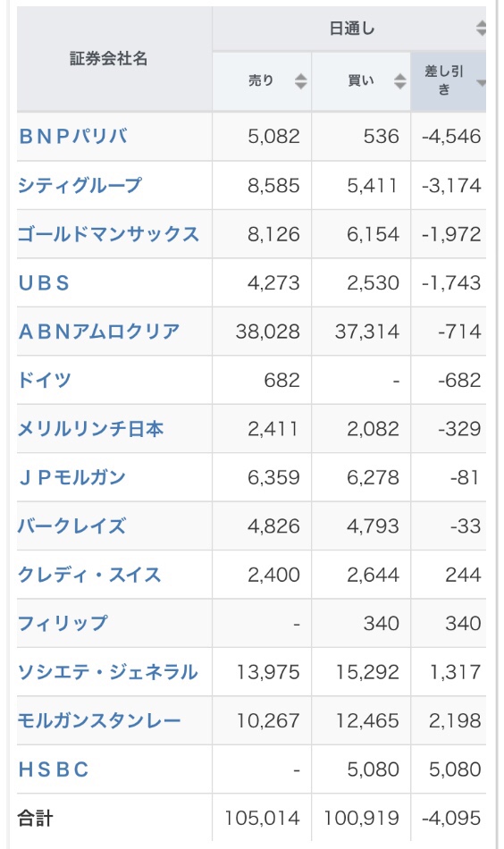Open メリルリンチ日本 link
The height and width of the screenshot is (849, 504).
90,429
